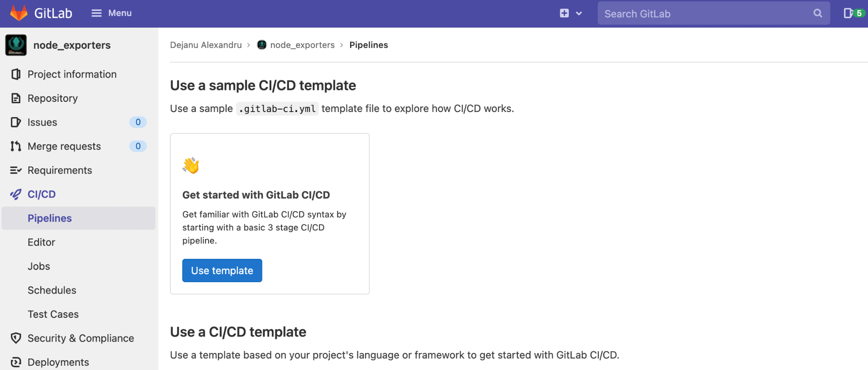The image size is (868, 370).
Task: Expand Security & Compliance section
Action: click(x=81, y=338)
